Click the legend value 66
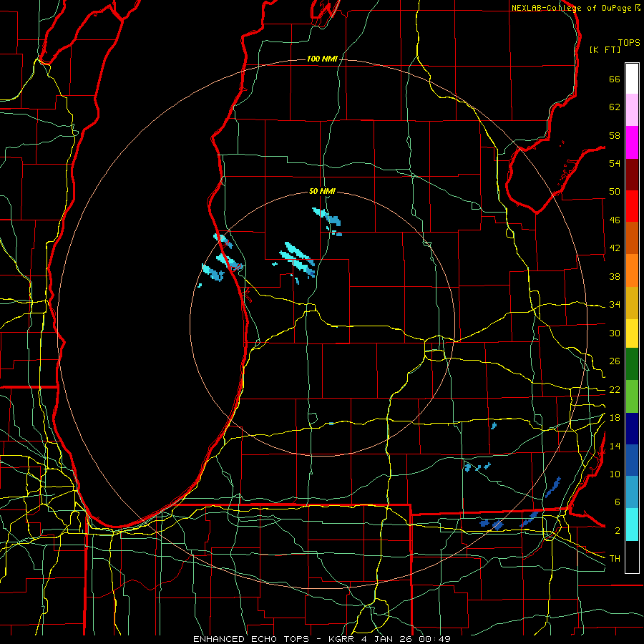Screen dimensions: 644x644 615,79
